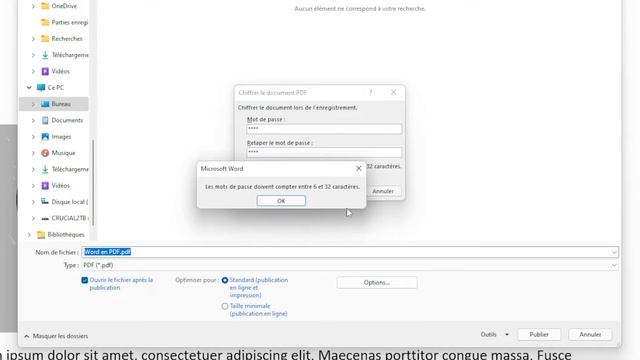
Task: Select the Disque local drive icon
Action: click(x=45, y=202)
